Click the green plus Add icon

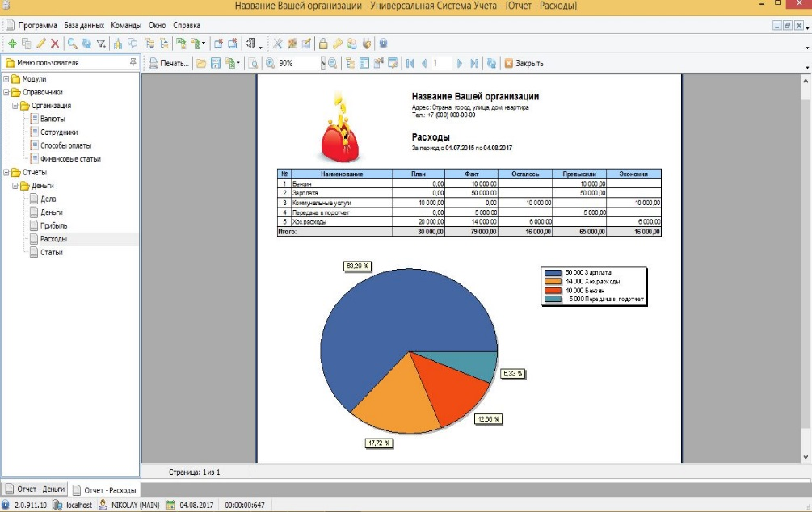click(x=12, y=44)
